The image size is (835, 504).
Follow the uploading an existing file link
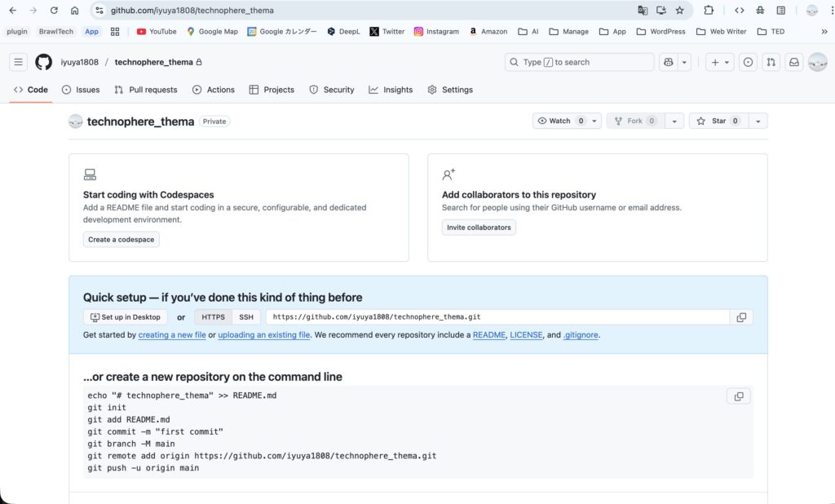(263, 335)
